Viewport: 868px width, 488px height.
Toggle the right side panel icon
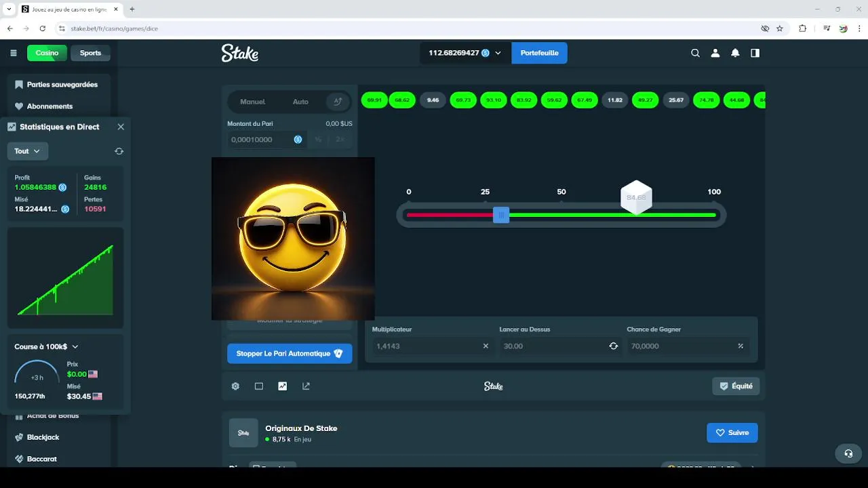tap(755, 53)
